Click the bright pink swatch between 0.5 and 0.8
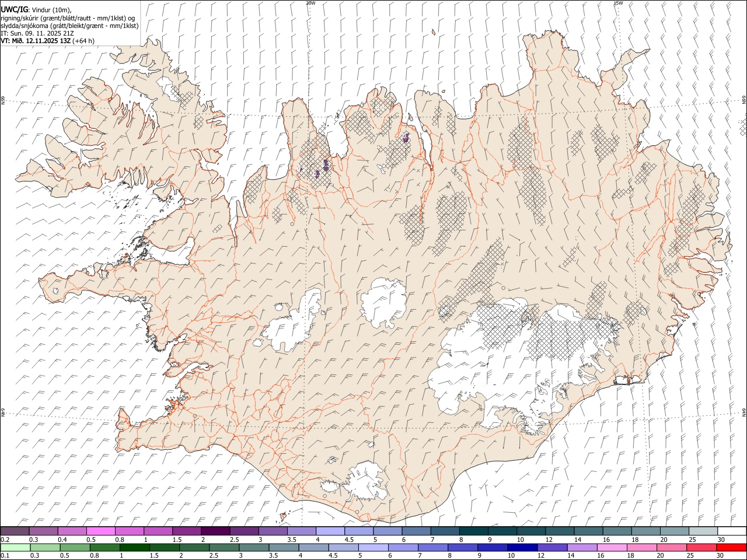 [100, 531]
